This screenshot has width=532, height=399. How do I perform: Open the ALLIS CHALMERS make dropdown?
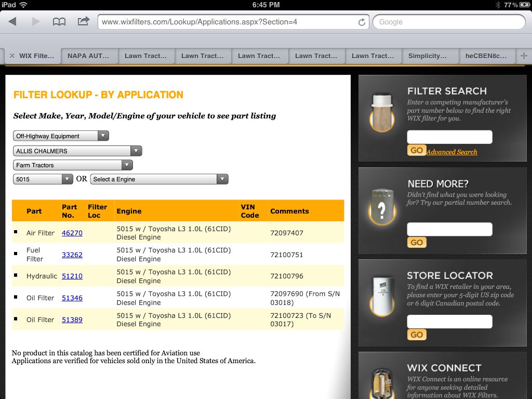[77, 151]
